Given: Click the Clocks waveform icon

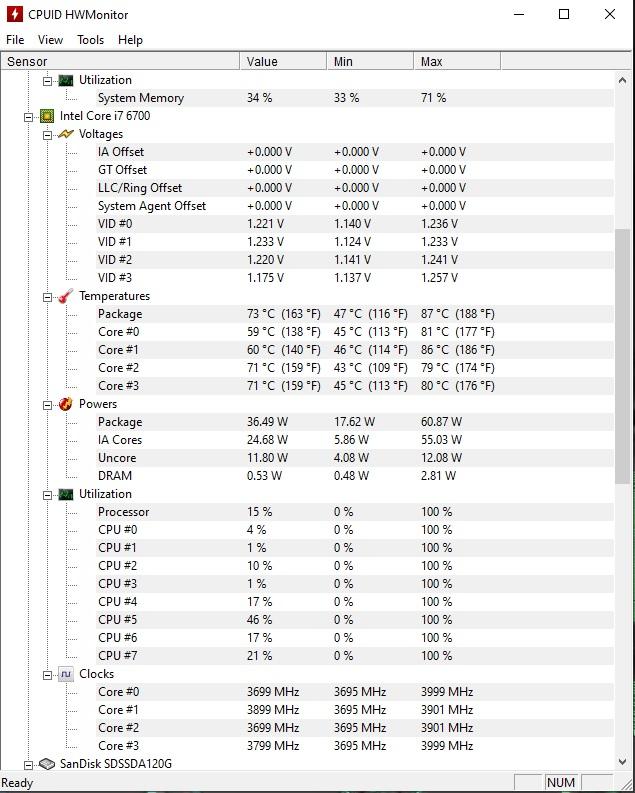Looking at the screenshot, I should 66,674.
